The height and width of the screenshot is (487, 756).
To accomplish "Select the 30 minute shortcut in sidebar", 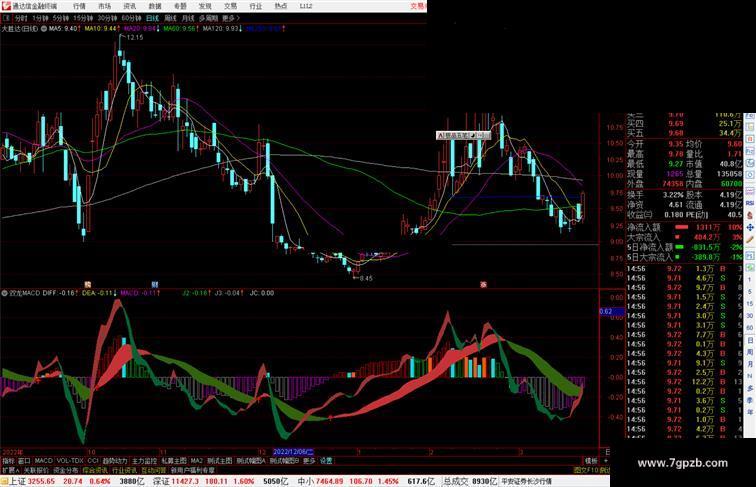I will click(x=750, y=316).
